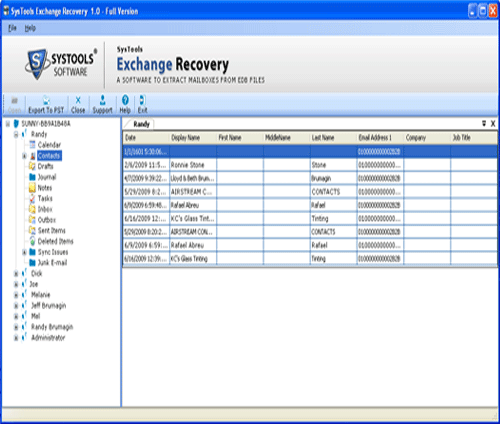Click the MiddleName column header
The image size is (500, 424).
click(x=287, y=138)
